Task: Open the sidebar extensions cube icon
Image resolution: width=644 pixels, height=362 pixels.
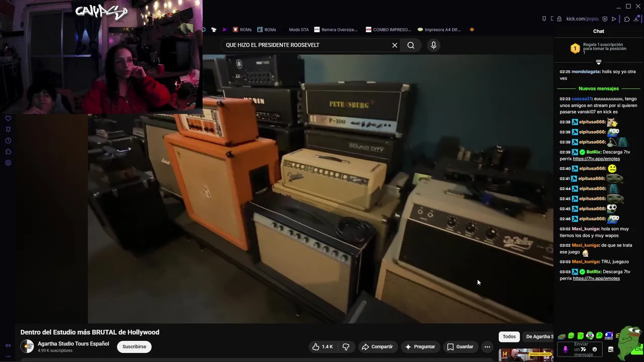Action: click(x=8, y=152)
